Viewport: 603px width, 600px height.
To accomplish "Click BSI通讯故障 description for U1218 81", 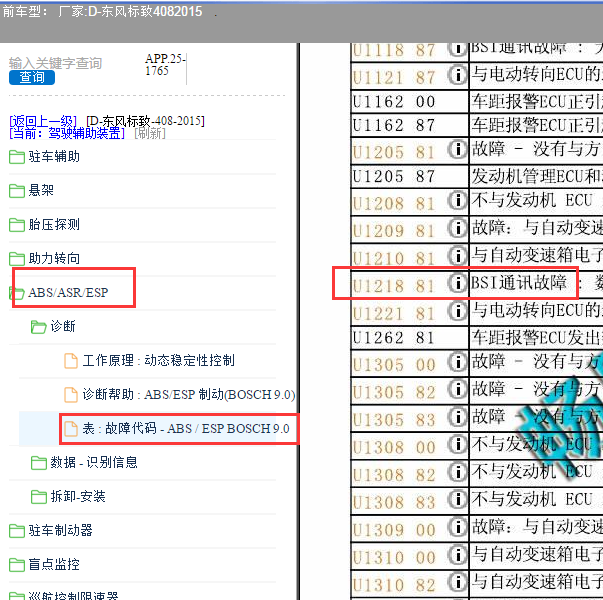I will pyautogui.click(x=519, y=283).
